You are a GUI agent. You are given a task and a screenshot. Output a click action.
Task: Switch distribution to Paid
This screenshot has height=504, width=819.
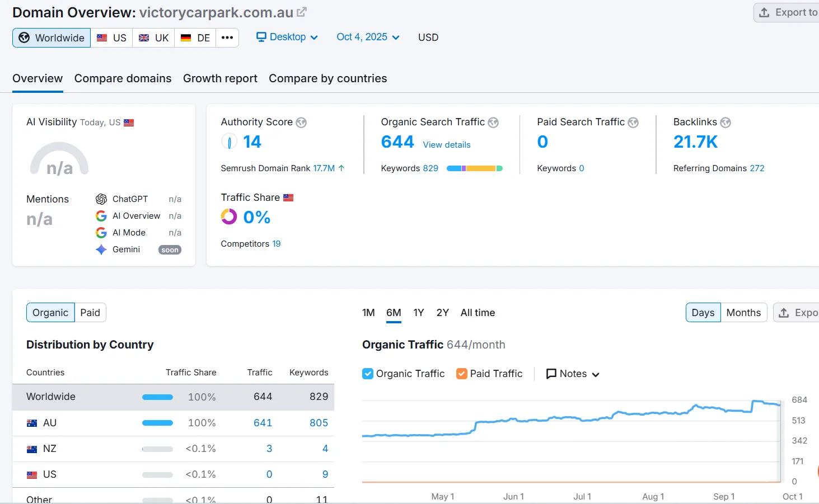coord(90,313)
